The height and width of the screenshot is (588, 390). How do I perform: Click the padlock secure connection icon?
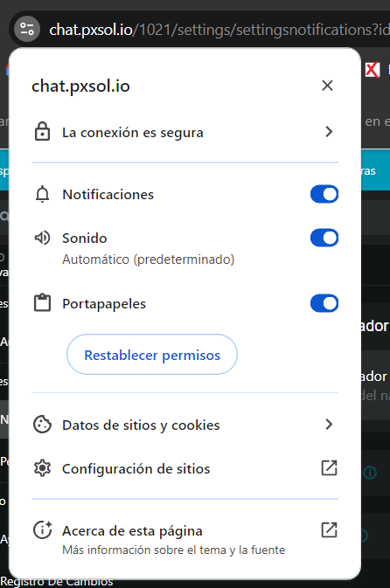[42, 132]
